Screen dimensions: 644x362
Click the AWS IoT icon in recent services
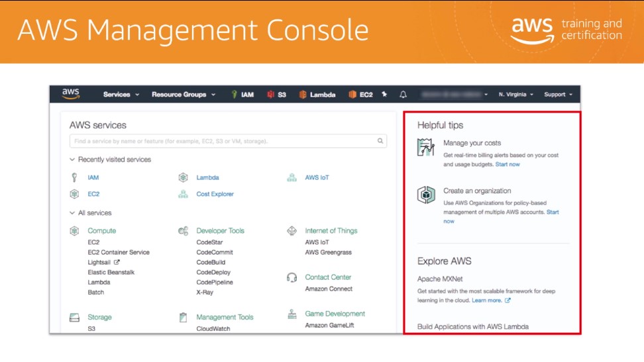click(x=292, y=177)
